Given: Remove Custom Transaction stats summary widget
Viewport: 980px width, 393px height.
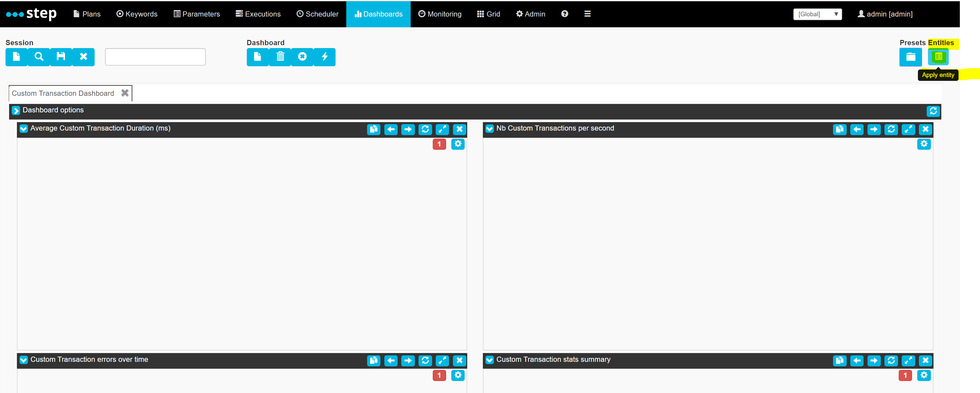Looking at the screenshot, I should click(926, 361).
